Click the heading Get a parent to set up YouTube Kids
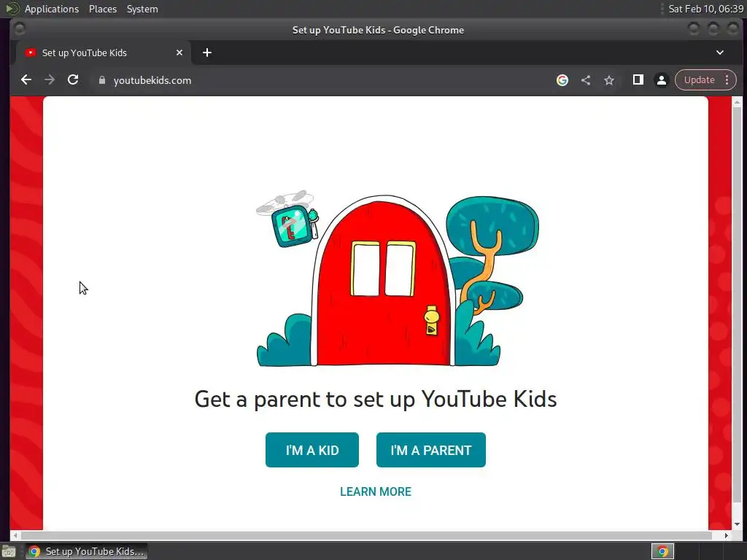747x560 pixels. tap(376, 399)
